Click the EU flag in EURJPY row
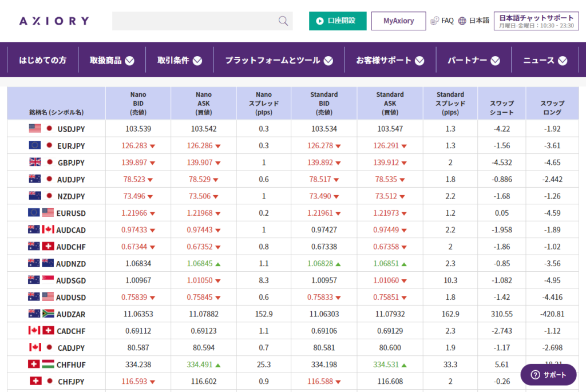The height and width of the screenshot is (392, 586). point(35,145)
